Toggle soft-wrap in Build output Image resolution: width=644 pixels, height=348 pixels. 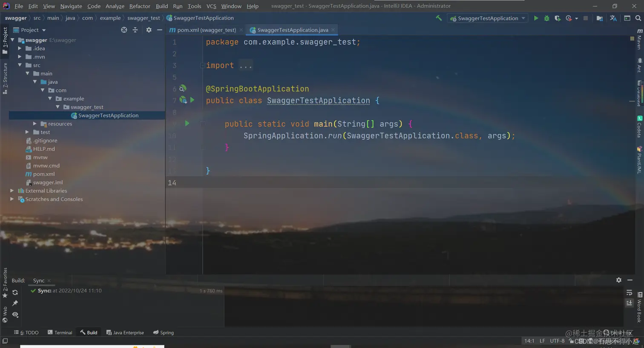tap(629, 293)
